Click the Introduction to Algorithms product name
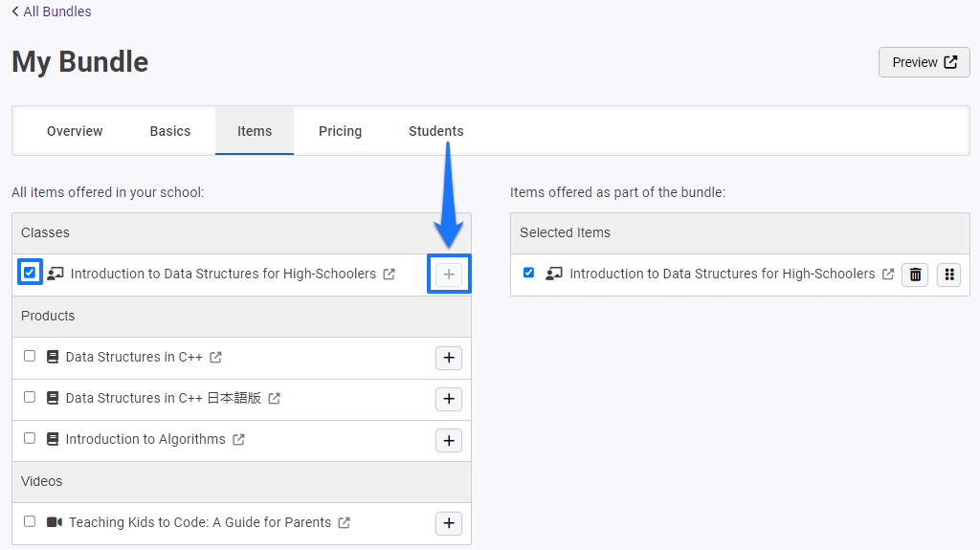This screenshot has height=550, width=980. [145, 439]
